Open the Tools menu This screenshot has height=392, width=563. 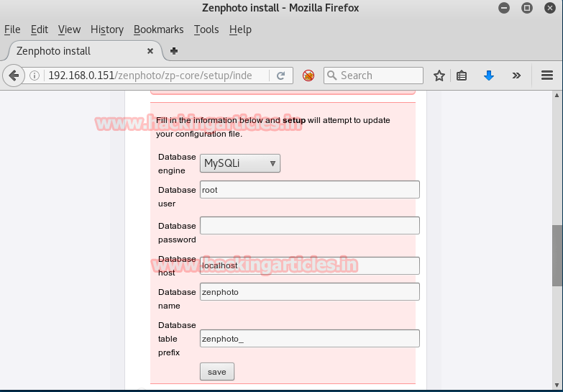[x=206, y=29]
